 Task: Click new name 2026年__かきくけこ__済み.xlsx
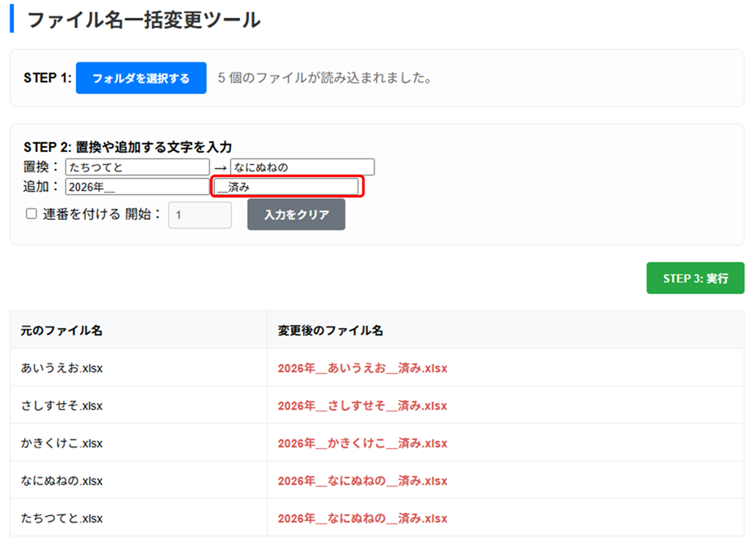pyautogui.click(x=362, y=443)
